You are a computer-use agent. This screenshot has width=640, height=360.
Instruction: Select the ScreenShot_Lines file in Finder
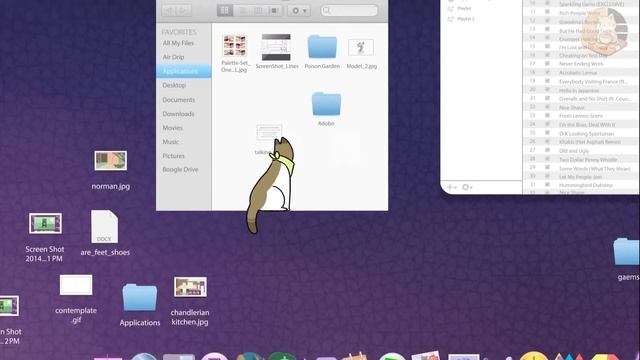click(x=276, y=47)
